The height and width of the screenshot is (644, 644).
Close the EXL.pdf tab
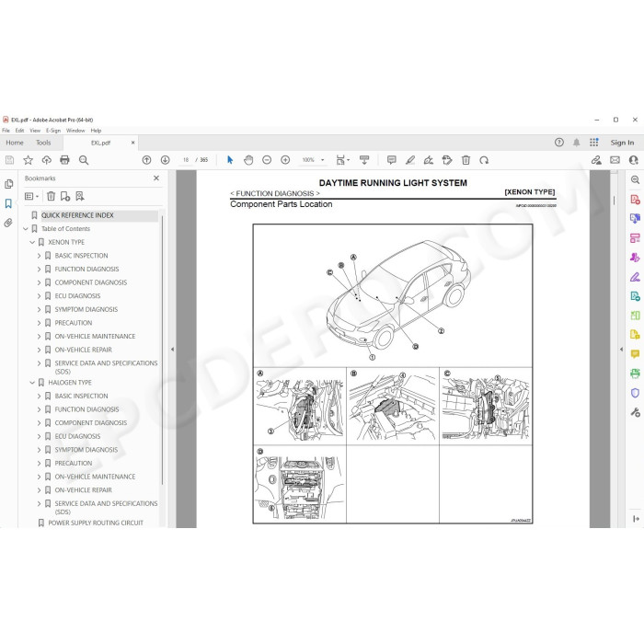pos(132,143)
